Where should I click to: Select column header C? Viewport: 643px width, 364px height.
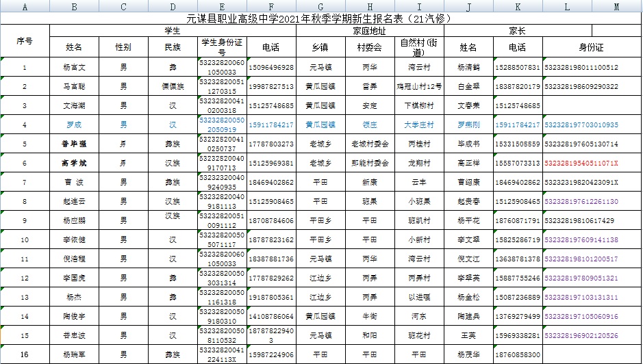(x=123, y=7)
